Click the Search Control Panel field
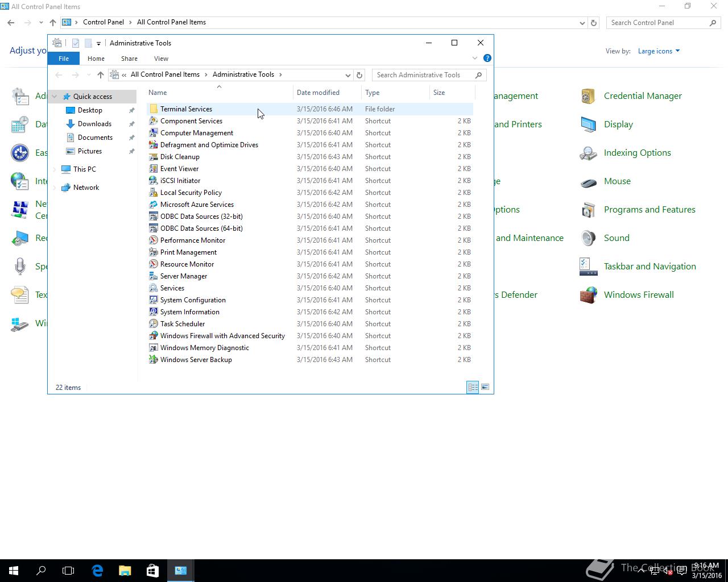The image size is (728, 582). click(663, 23)
